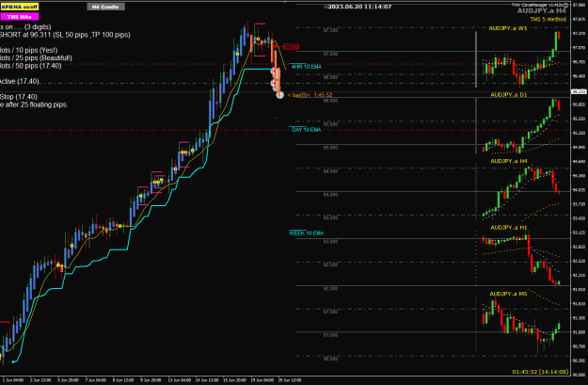Viewport: 588px width, 385px height.
Task: Click the H4 Candle button
Action: (105, 7)
